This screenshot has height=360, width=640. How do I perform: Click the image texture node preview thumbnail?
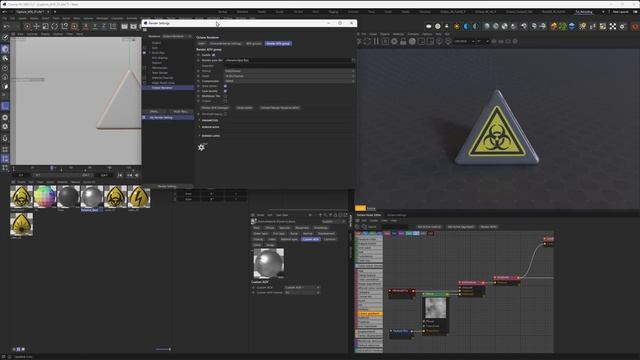pos(435,308)
